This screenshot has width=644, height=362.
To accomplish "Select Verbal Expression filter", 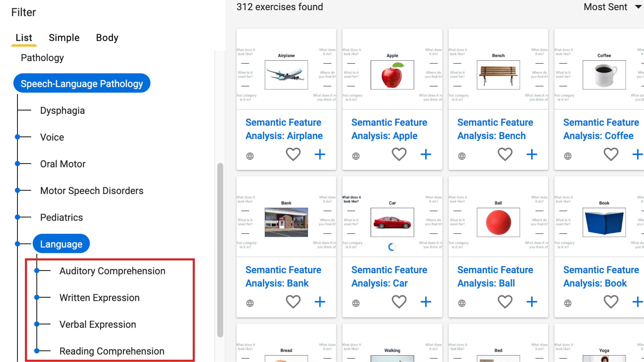I will pos(98,324).
